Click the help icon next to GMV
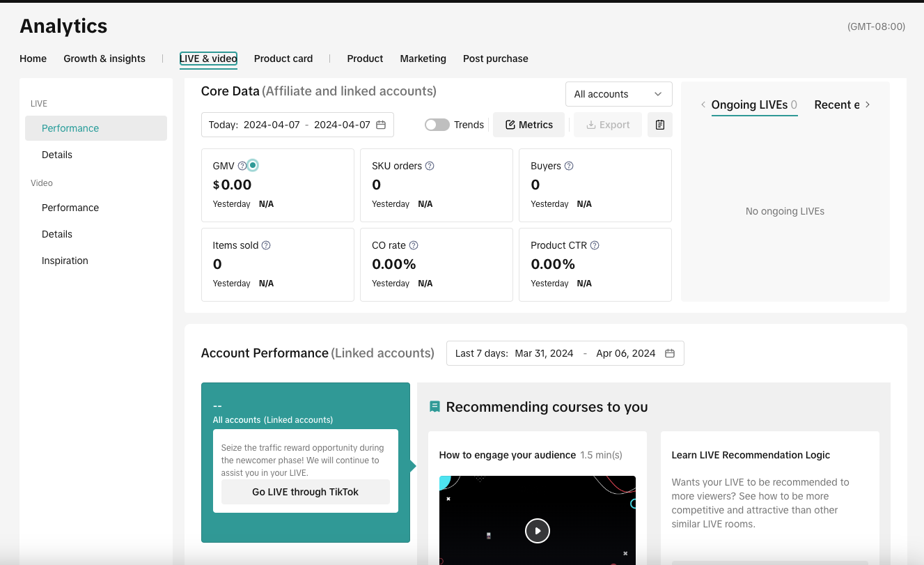 click(242, 166)
